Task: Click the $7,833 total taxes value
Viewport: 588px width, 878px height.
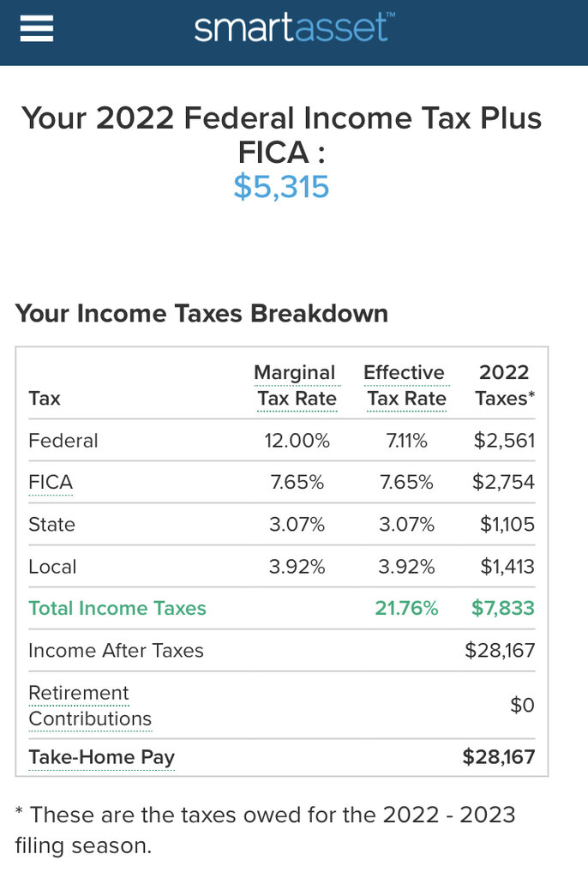Action: point(502,609)
